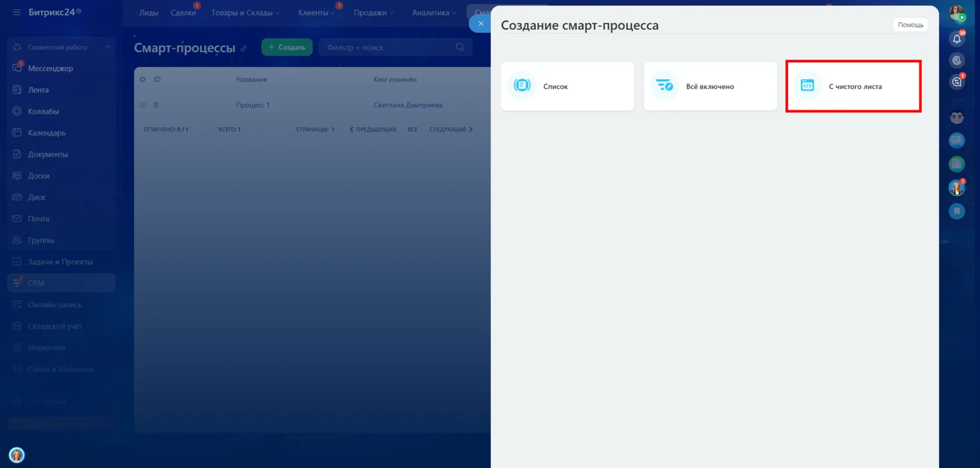Image resolution: width=980 pixels, height=468 pixels.
Task: Open the Помощь help button
Action: (x=911, y=25)
